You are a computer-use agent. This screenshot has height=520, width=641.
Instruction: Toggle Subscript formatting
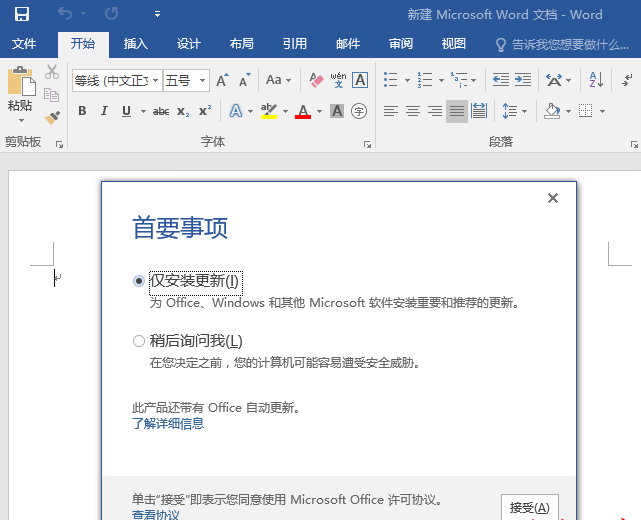[183, 111]
